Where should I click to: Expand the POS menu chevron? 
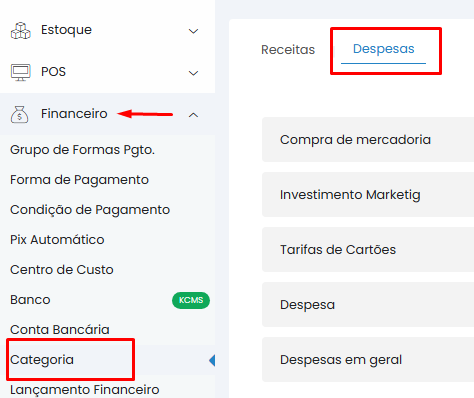(193, 73)
